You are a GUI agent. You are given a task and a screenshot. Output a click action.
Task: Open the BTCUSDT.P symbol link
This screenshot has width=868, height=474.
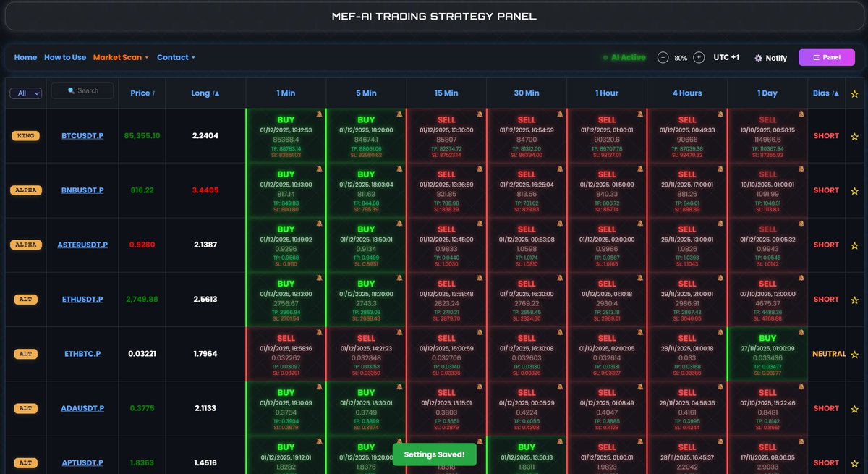[82, 135]
